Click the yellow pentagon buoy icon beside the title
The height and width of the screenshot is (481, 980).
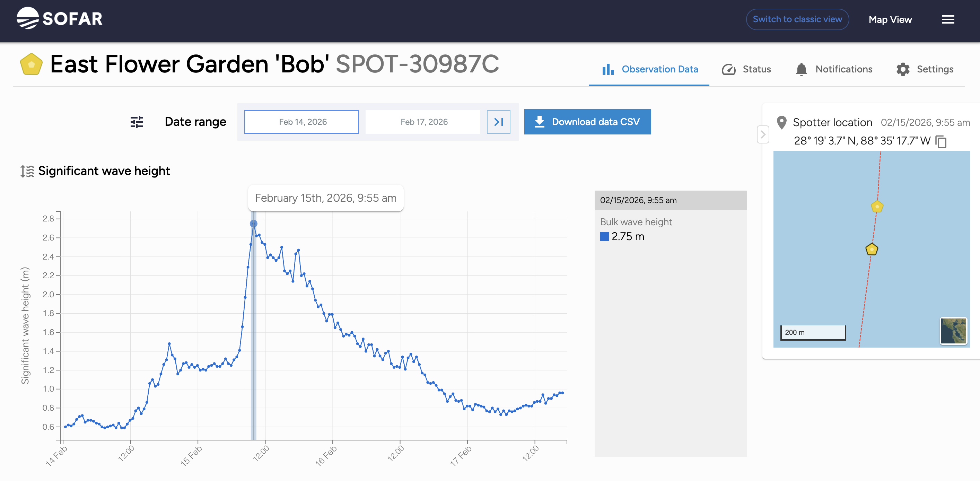tap(31, 64)
